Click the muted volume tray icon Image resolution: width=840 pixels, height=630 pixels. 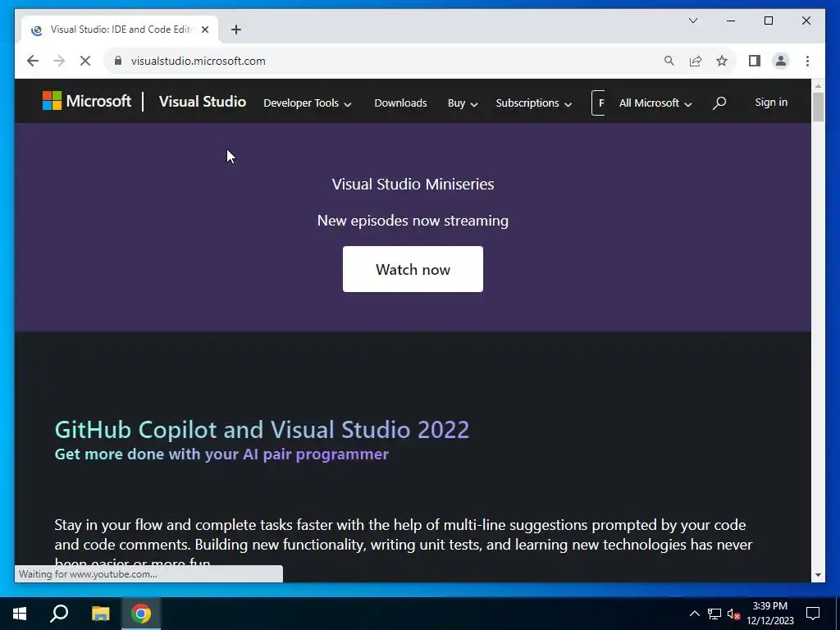click(734, 614)
